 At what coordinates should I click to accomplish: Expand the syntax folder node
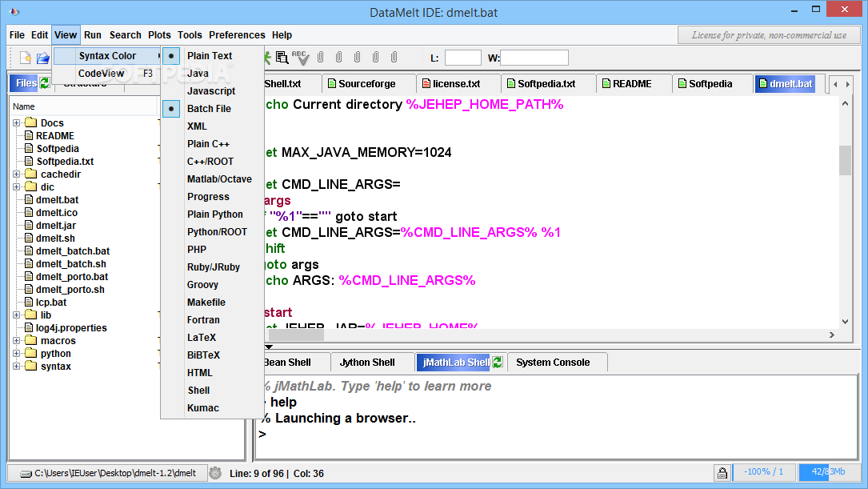[17, 366]
